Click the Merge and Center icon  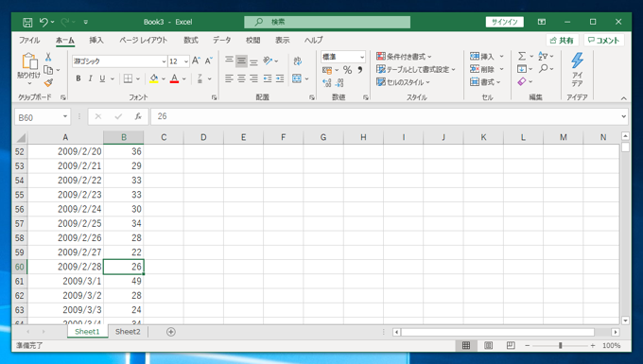coord(297,78)
